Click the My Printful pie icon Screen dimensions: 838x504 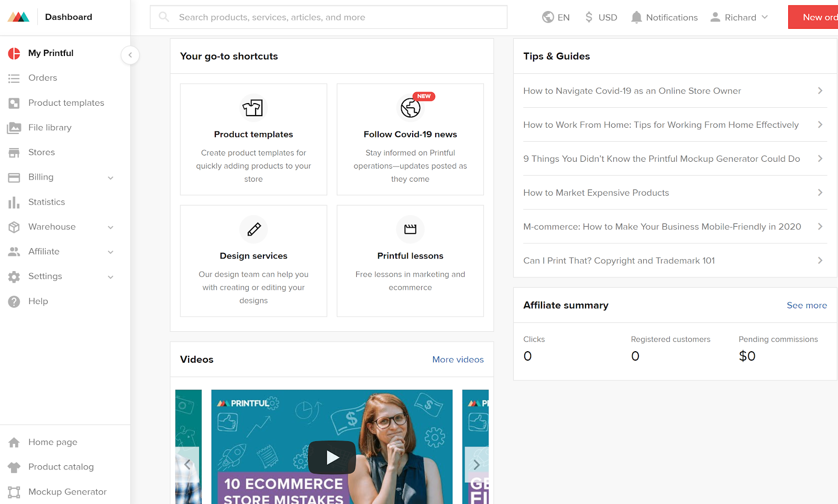tap(14, 53)
